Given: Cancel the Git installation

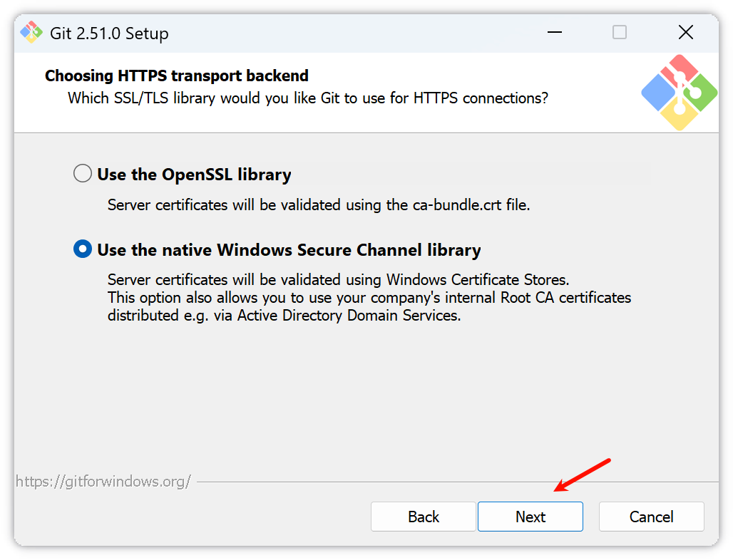Looking at the screenshot, I should point(651,517).
